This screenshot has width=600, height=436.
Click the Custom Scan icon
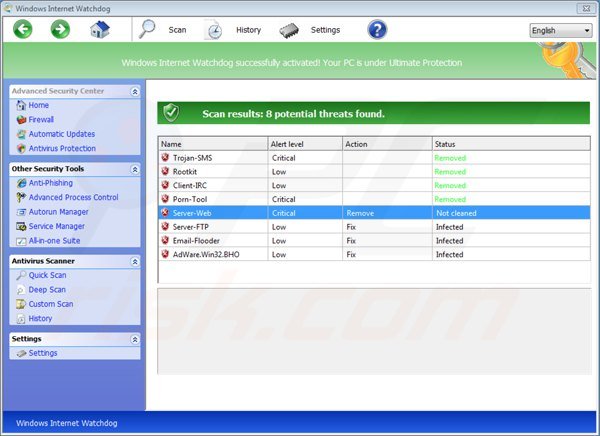click(x=21, y=304)
